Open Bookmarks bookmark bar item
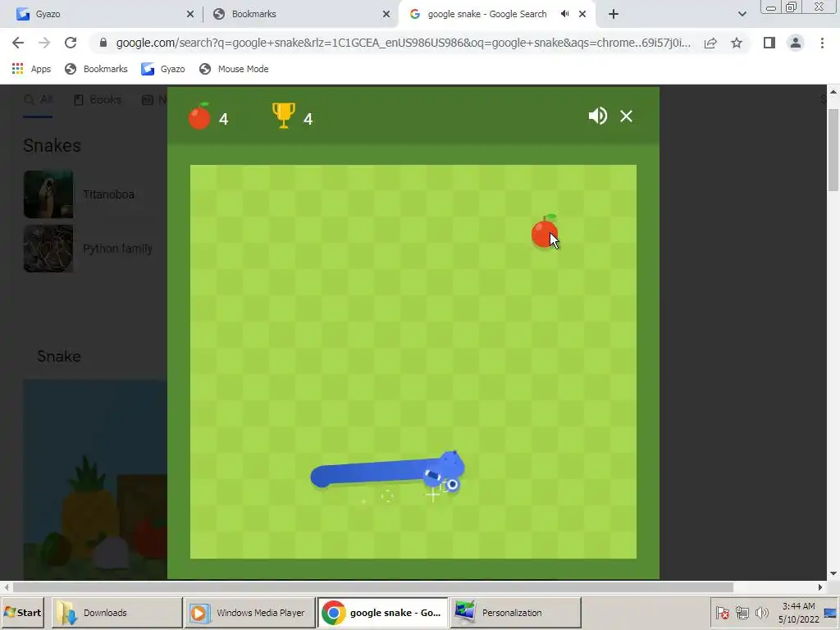The image size is (840, 630). coord(96,69)
